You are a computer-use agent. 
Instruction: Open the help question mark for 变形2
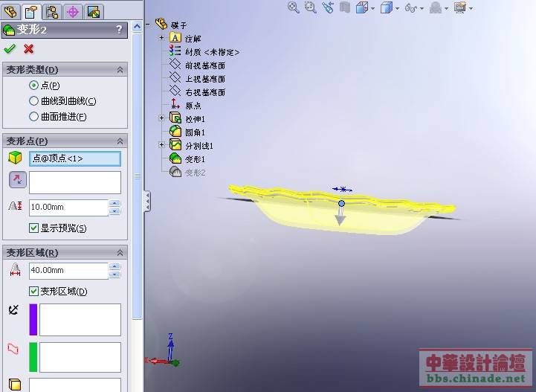[x=120, y=30]
